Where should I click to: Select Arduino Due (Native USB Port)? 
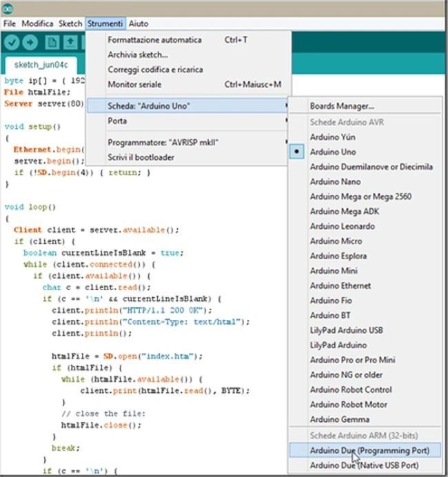click(x=365, y=465)
